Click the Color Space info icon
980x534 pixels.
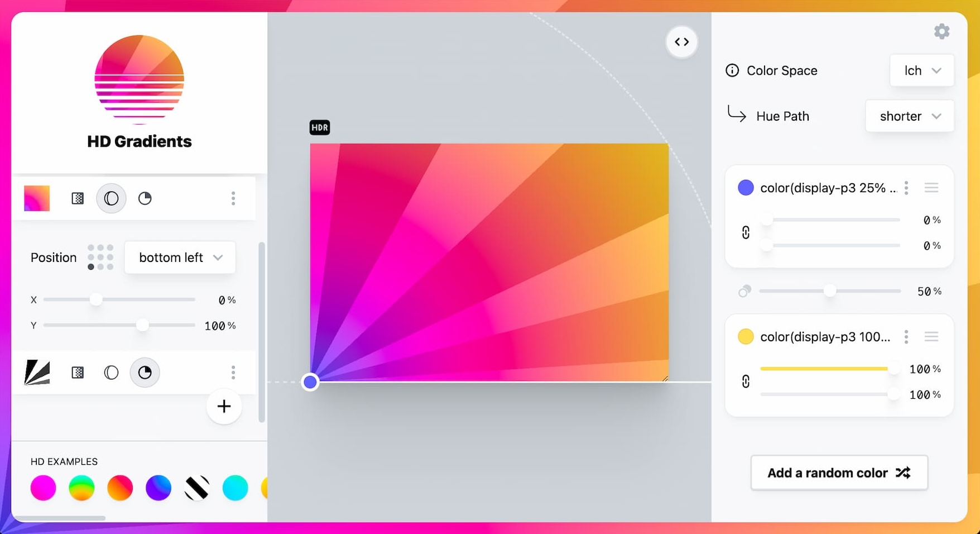point(732,70)
